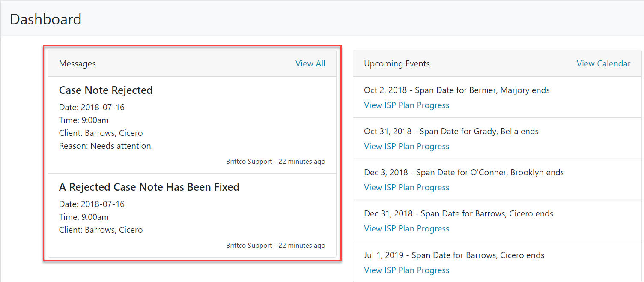This screenshot has width=644, height=282.
Task: View ISP Plan Progress for Grady, Bella
Action: pos(406,147)
